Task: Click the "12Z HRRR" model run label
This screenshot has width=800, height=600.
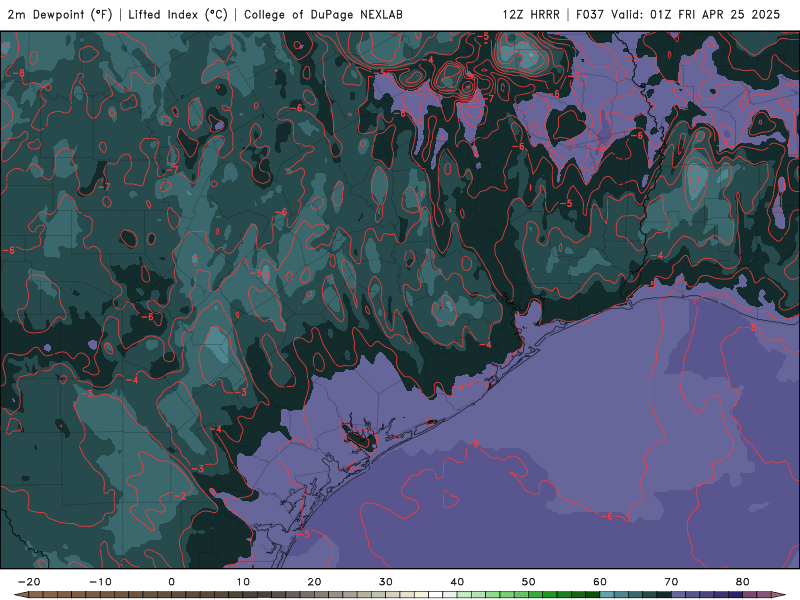Action: pos(531,15)
